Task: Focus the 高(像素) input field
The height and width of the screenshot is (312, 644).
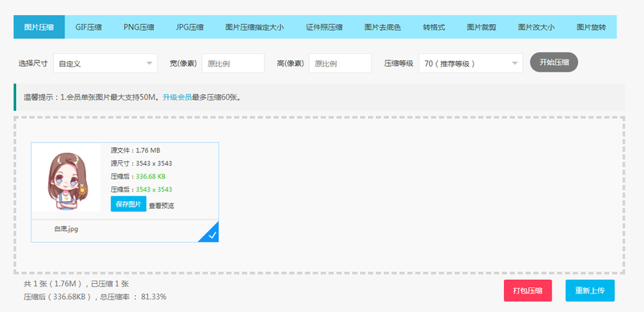Action: [x=340, y=64]
